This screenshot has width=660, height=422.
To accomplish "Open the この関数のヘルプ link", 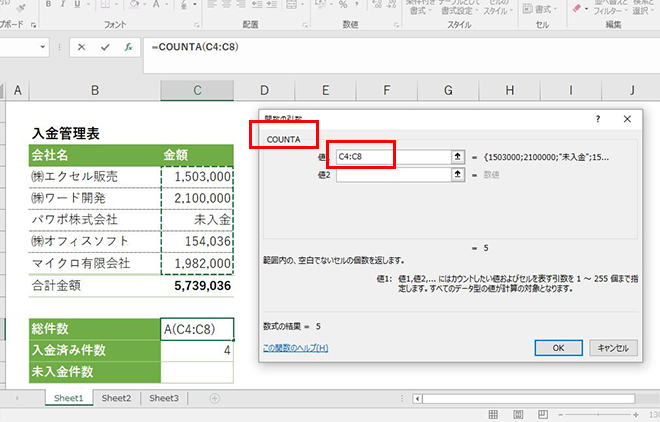I will pyautogui.click(x=295, y=348).
